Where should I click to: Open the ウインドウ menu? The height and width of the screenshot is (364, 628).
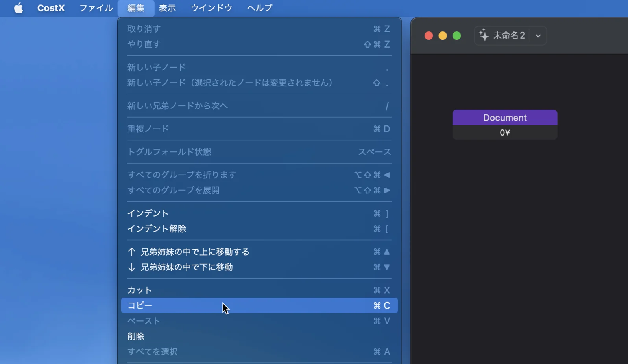pyautogui.click(x=211, y=8)
